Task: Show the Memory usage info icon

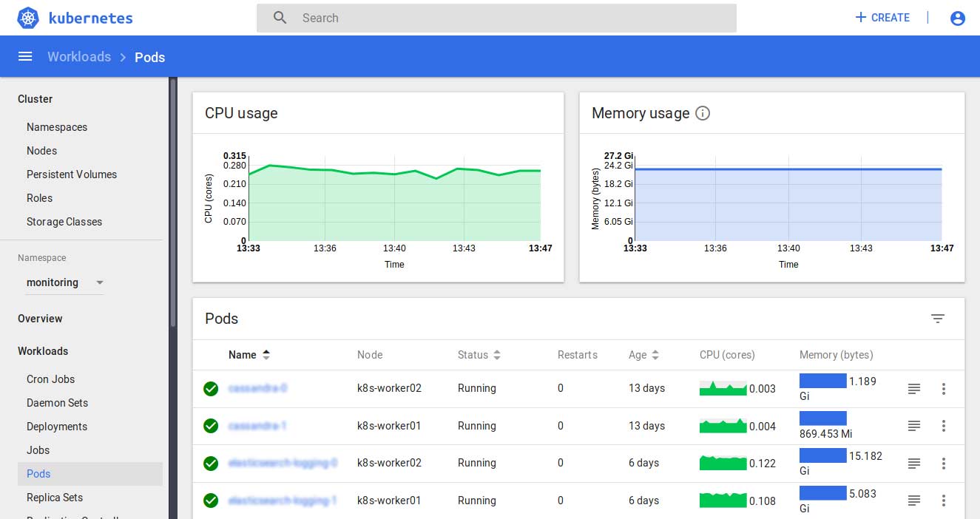Action: pyautogui.click(x=703, y=113)
